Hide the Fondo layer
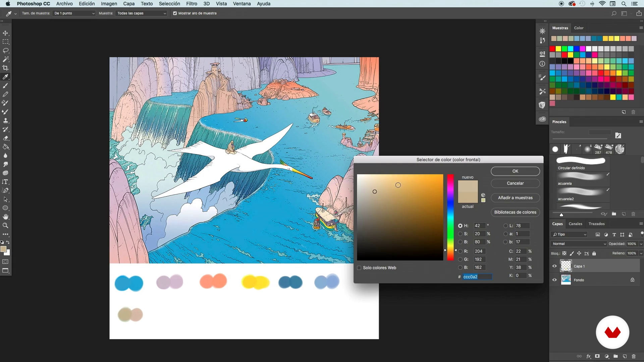The height and width of the screenshot is (362, 644). coord(554,280)
